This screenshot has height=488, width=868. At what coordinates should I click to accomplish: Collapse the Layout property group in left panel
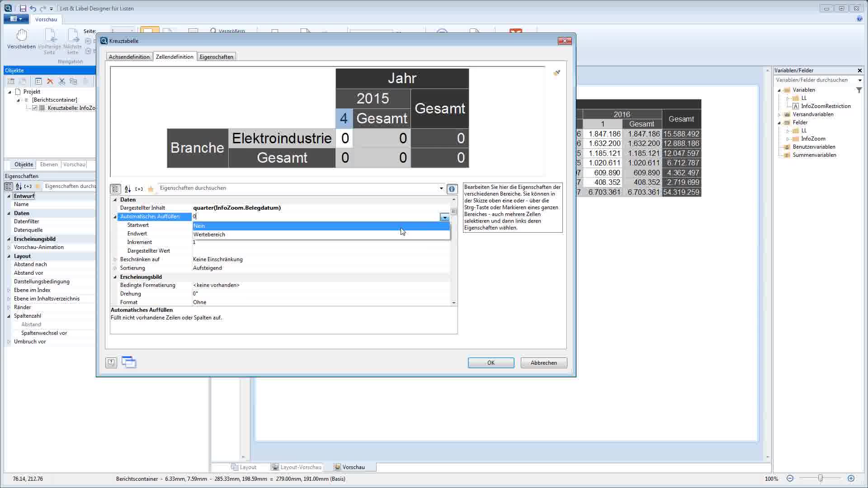[x=9, y=256]
